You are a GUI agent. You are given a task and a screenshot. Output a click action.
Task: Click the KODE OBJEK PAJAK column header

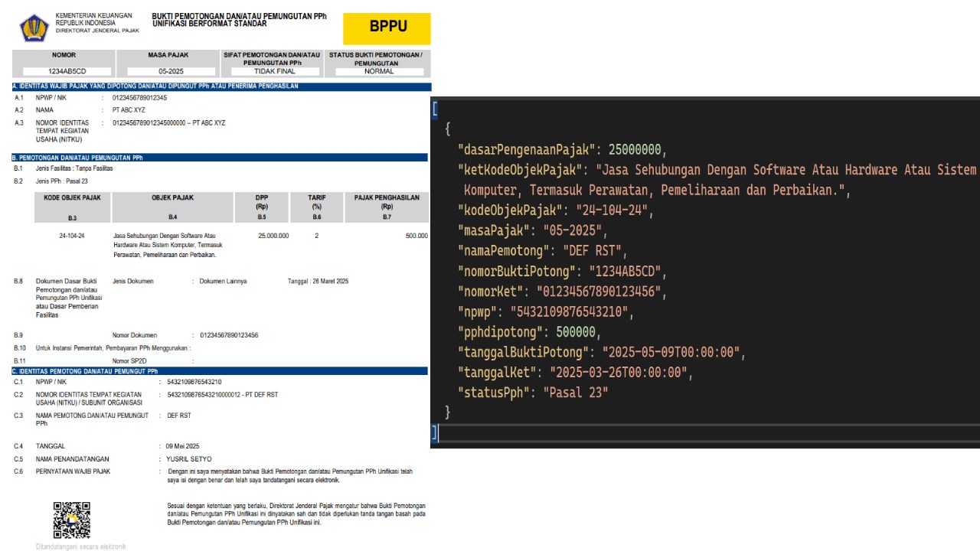72,207
